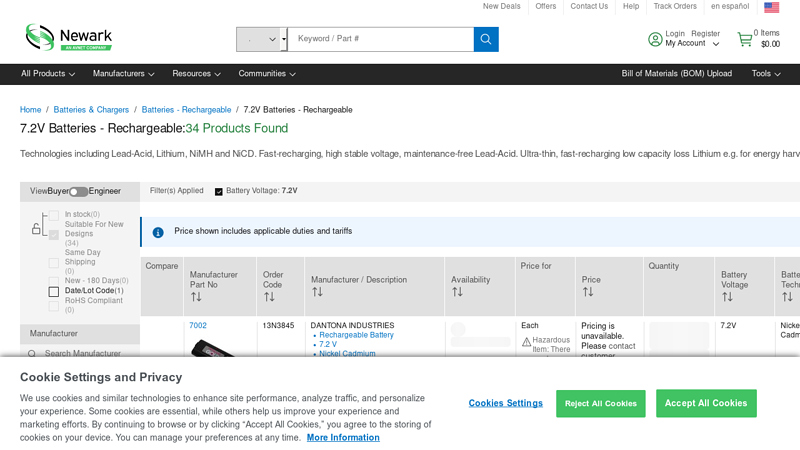
Task: Sort by Price arrows
Action: 588,292
